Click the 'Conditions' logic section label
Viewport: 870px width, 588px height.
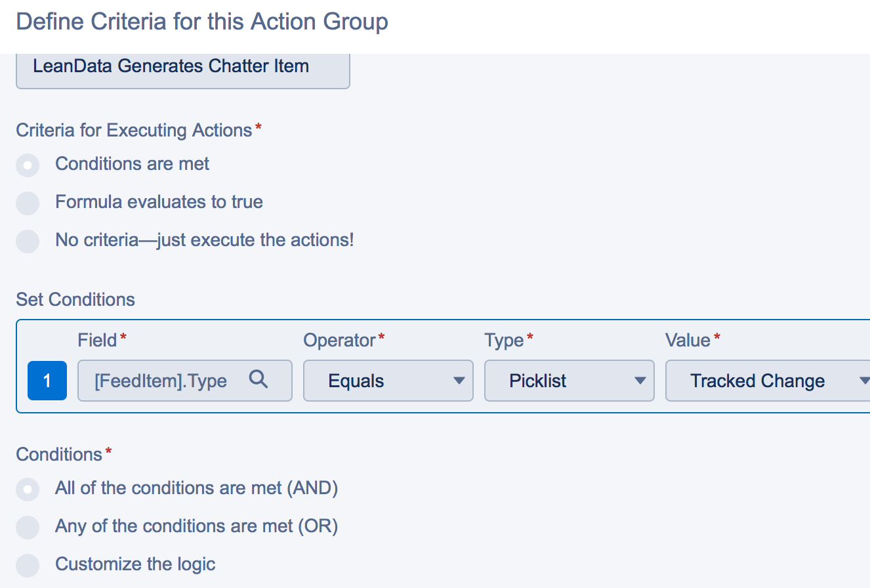59,454
